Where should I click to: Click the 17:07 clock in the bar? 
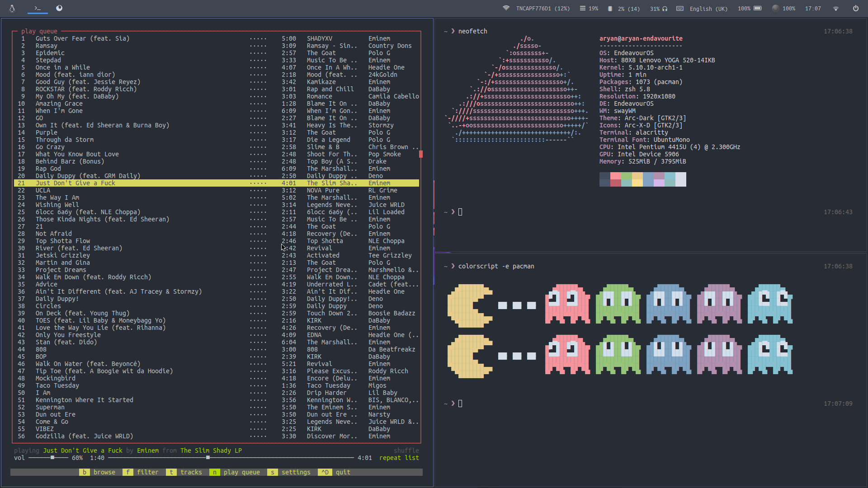[x=813, y=9]
